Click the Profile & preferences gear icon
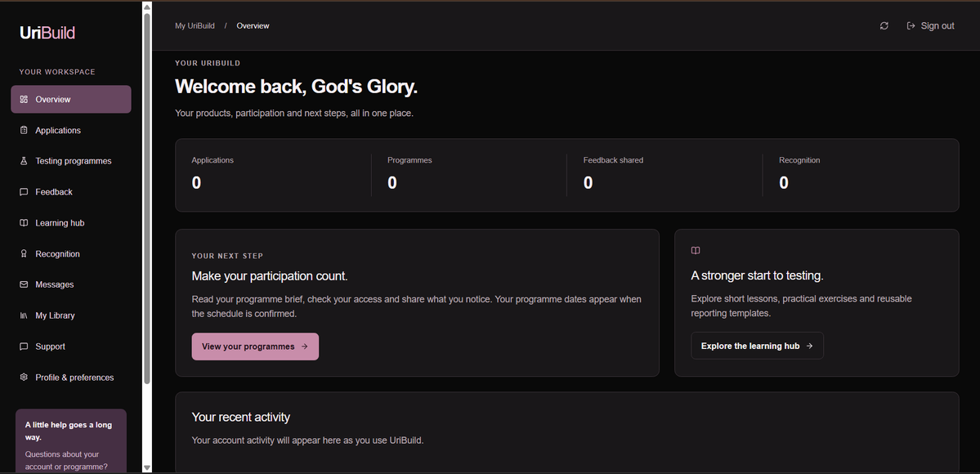This screenshot has height=474, width=980. (x=24, y=377)
